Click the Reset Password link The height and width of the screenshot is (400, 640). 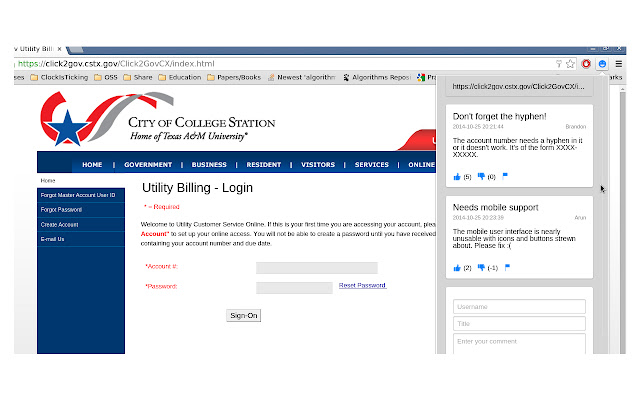[362, 285]
